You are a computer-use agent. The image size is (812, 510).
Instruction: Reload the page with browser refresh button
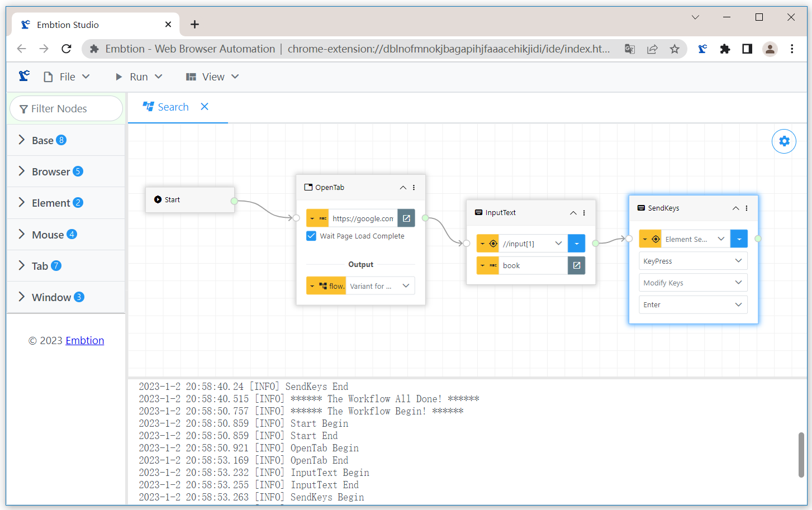67,49
